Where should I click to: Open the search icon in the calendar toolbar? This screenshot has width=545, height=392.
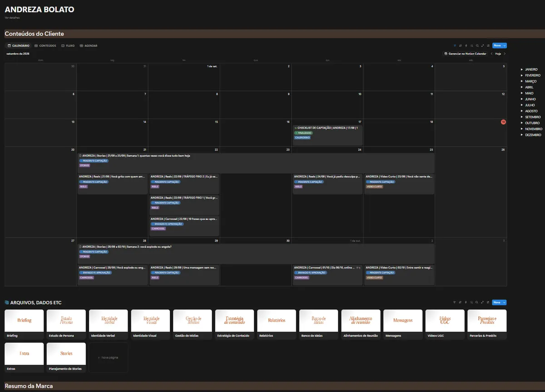tap(477, 45)
